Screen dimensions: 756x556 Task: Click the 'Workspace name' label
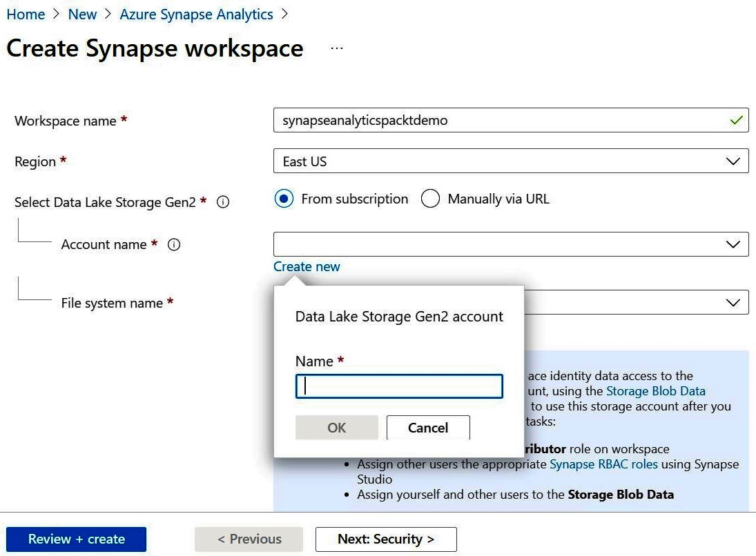(65, 121)
